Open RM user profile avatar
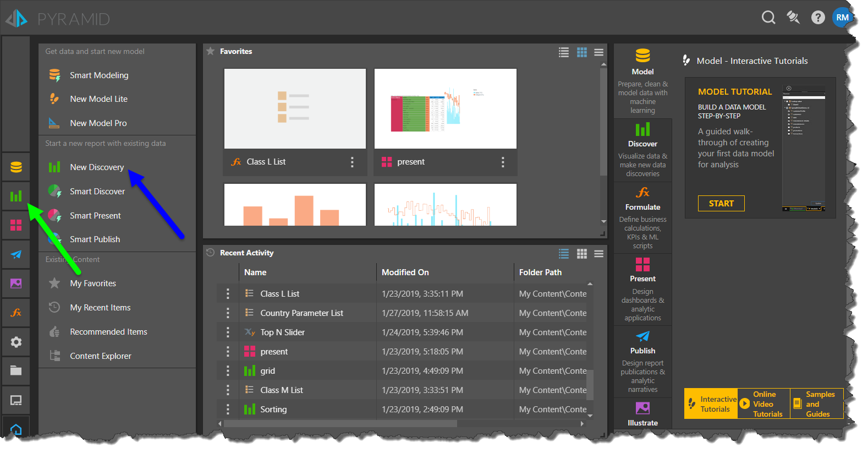868x453 pixels. tap(842, 18)
